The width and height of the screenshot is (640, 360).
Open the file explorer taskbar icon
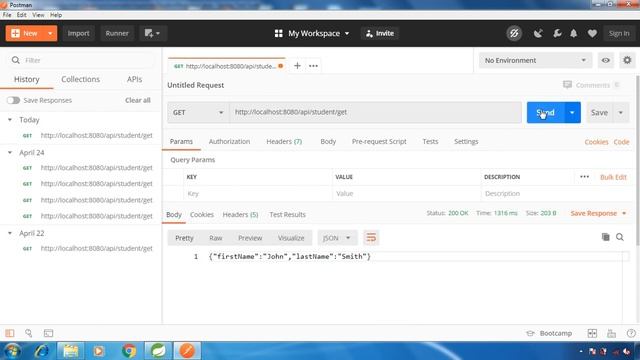[71, 351]
